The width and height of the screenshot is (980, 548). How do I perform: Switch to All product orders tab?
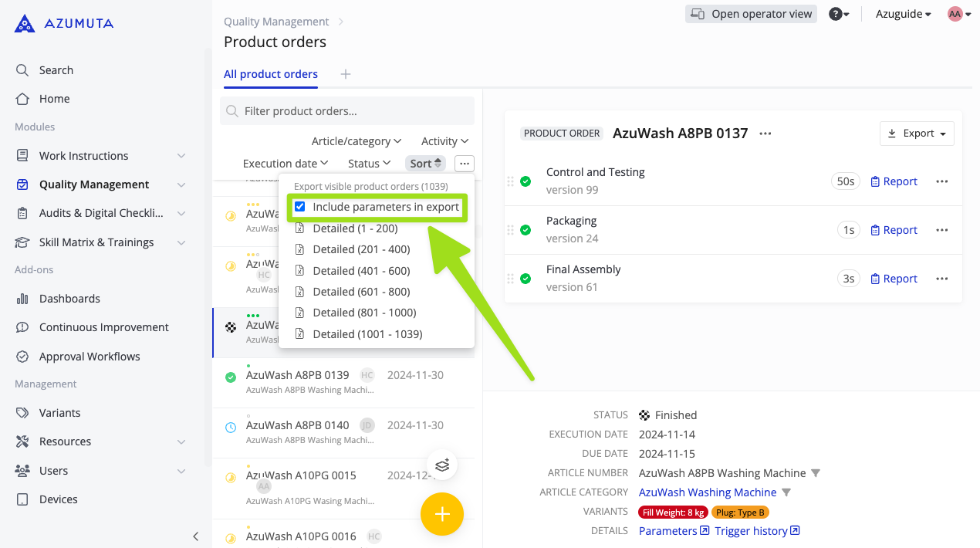pos(271,74)
